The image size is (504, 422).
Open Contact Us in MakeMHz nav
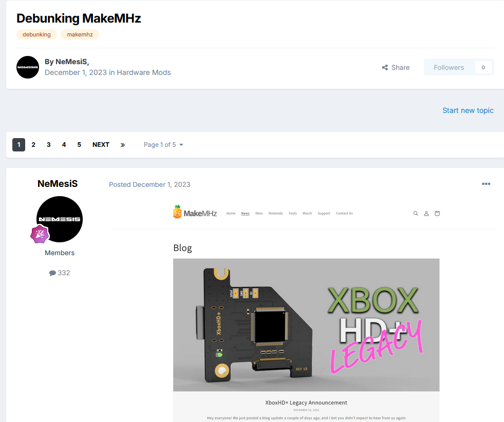pos(344,213)
